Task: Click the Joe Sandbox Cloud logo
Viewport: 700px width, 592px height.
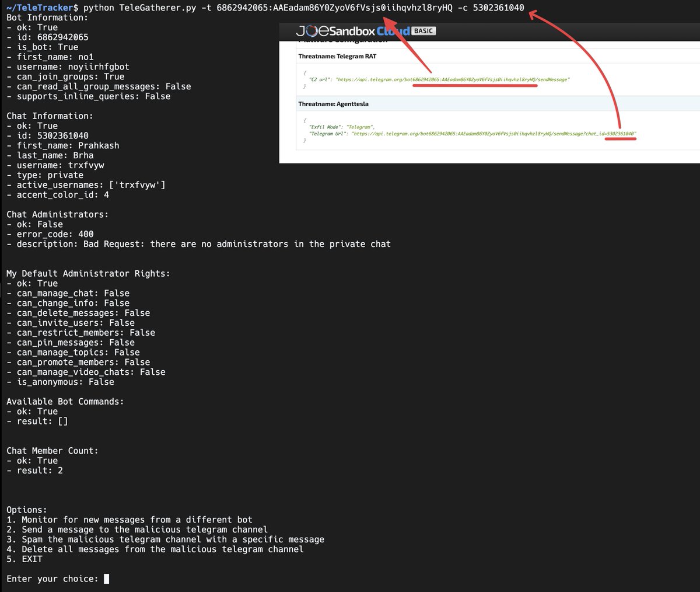Action: tap(353, 31)
